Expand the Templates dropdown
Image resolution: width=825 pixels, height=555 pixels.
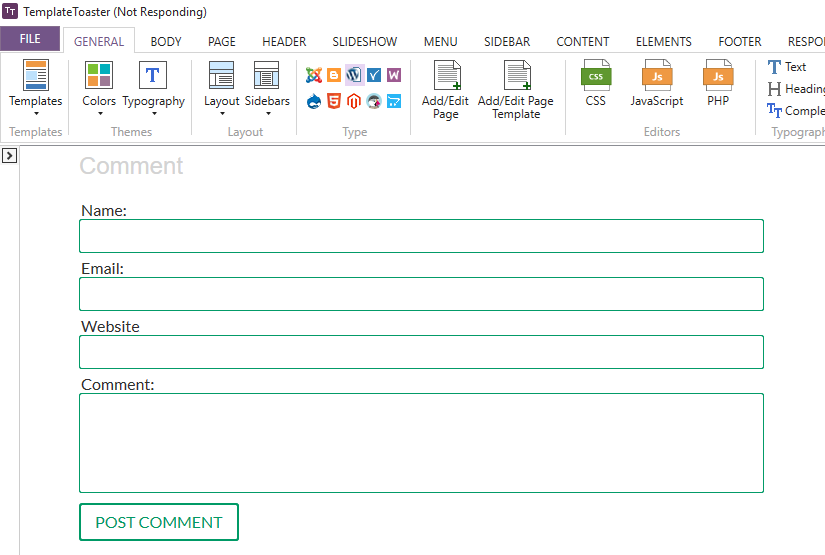coord(36,88)
